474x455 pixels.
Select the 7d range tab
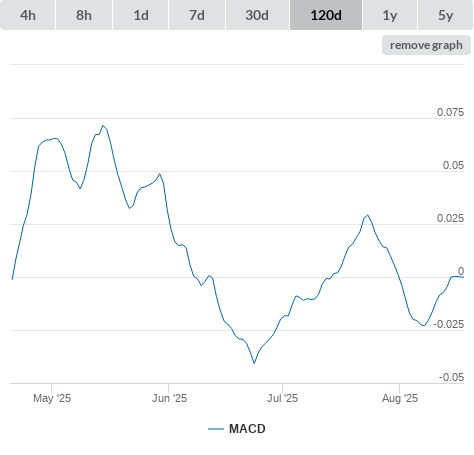[197, 15]
